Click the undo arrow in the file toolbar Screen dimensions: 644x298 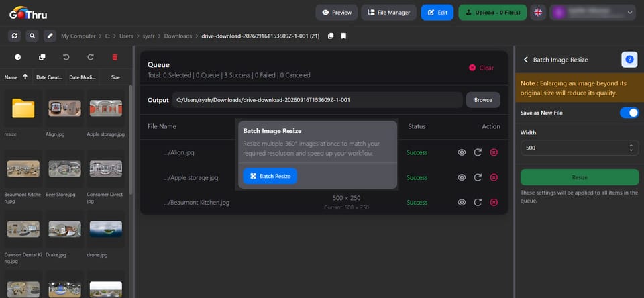[x=66, y=57]
